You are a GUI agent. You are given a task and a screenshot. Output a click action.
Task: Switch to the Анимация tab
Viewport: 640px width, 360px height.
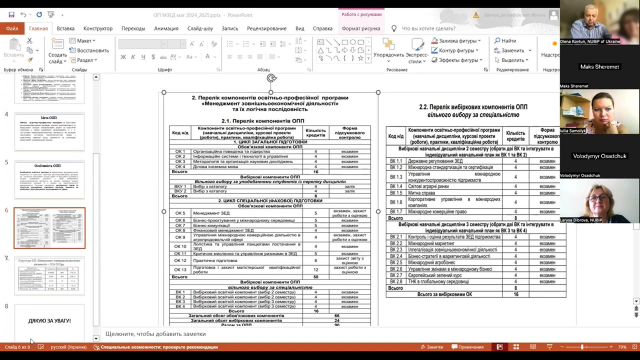(x=166, y=29)
